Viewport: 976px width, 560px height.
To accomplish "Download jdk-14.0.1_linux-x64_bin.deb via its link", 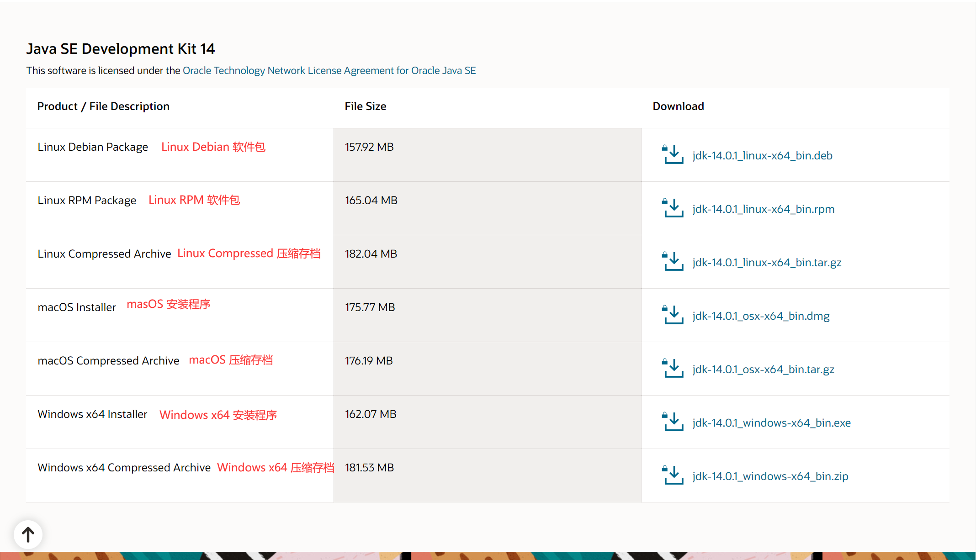I will click(x=762, y=155).
